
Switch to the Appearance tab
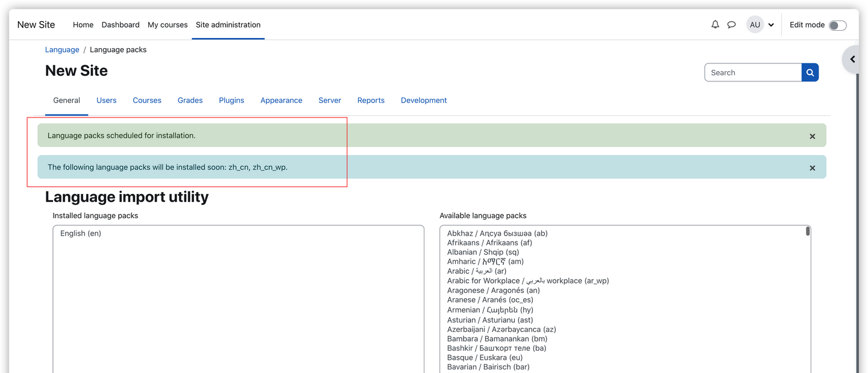tap(281, 100)
